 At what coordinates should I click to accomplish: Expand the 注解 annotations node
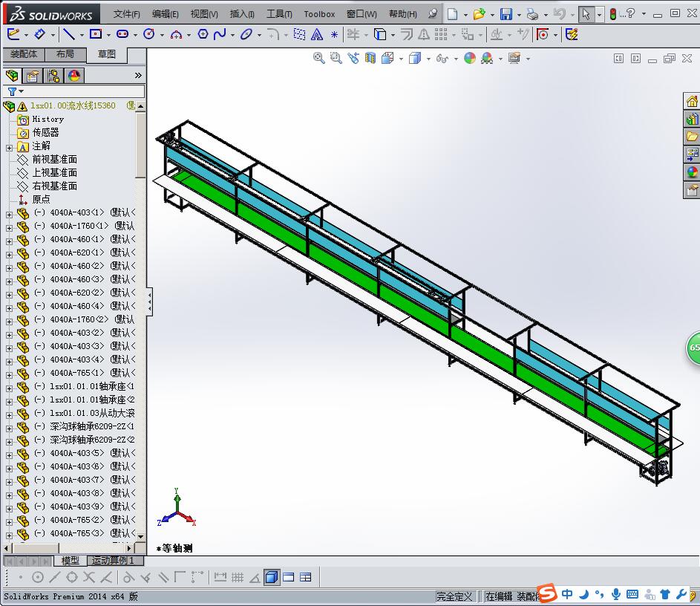(10, 147)
